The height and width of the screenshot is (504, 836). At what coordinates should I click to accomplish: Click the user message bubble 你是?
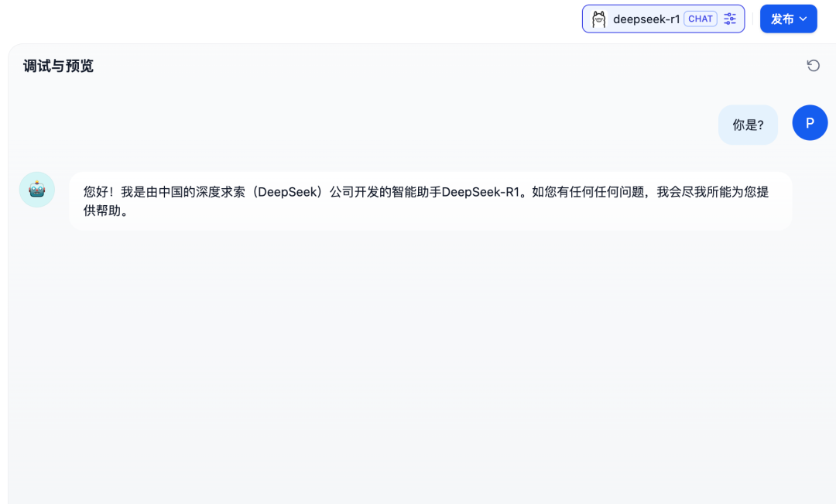(748, 122)
